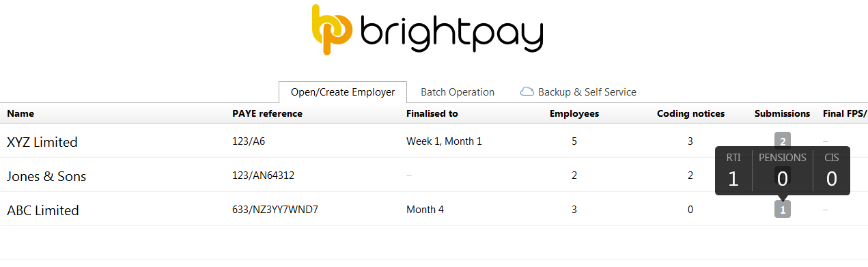Open the Backup & Self Service tab
The width and height of the screenshot is (868, 267).
tap(578, 92)
